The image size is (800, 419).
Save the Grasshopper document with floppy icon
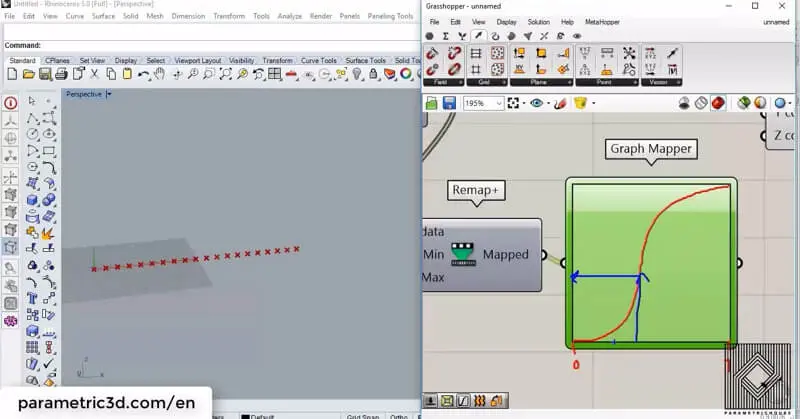point(449,103)
